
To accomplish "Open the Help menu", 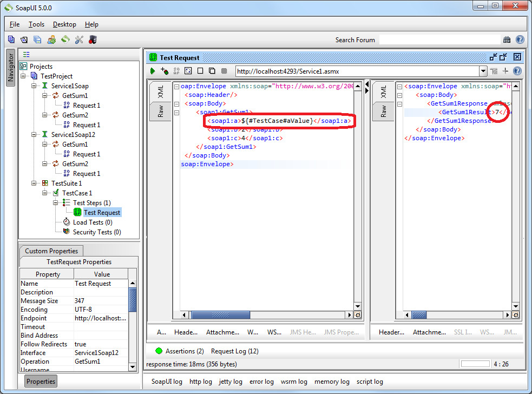I will pos(91,24).
